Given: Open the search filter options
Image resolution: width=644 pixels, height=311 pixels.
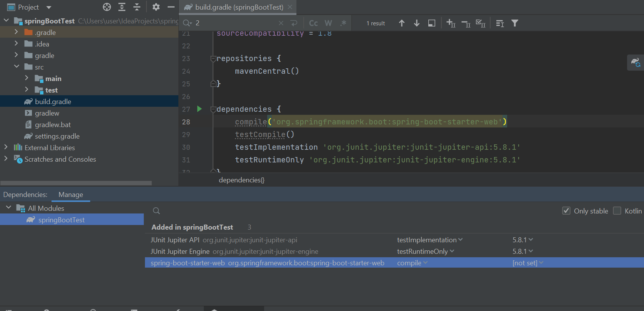Looking at the screenshot, I should tap(515, 23).
